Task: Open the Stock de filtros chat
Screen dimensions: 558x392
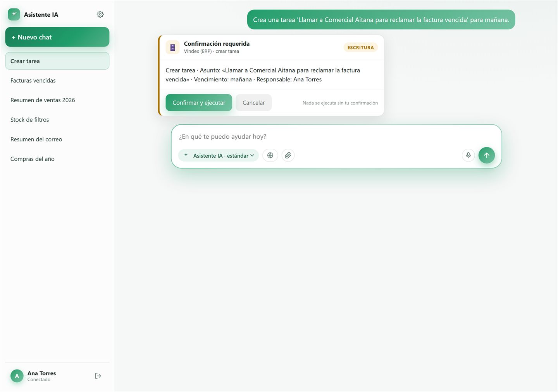Action: pos(57,120)
